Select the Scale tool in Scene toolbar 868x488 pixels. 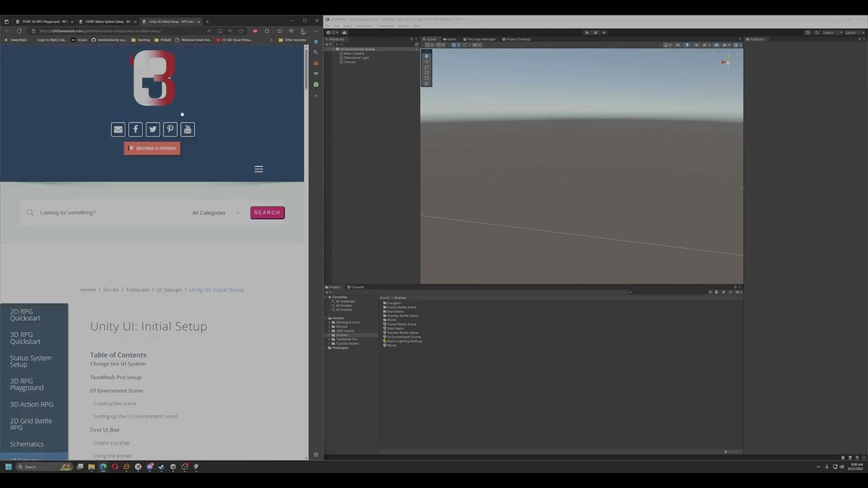click(x=427, y=73)
